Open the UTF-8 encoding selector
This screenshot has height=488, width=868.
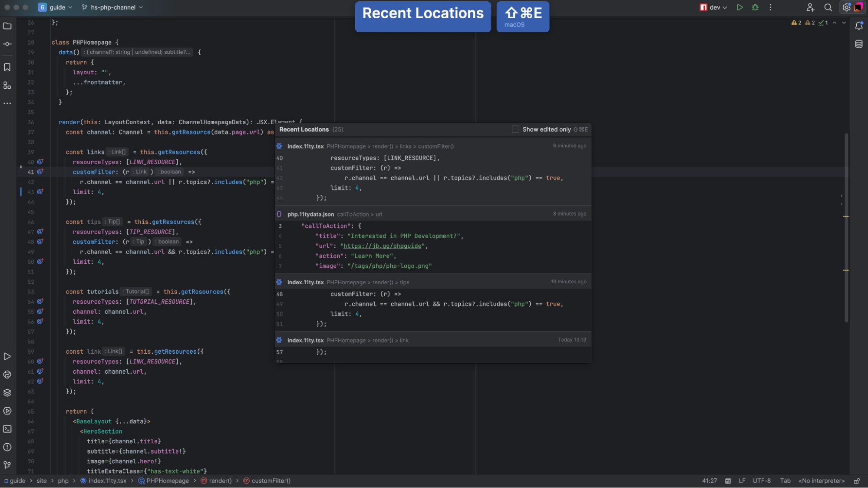point(762,481)
